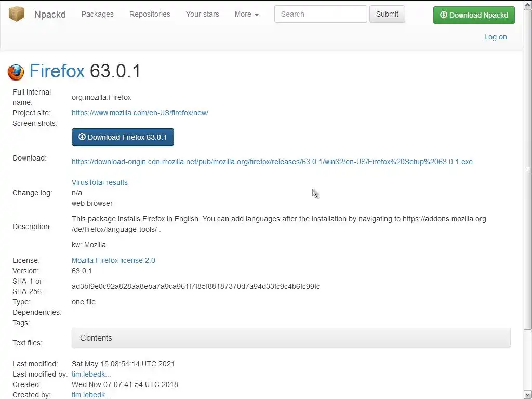Click the Log on link

click(x=495, y=37)
